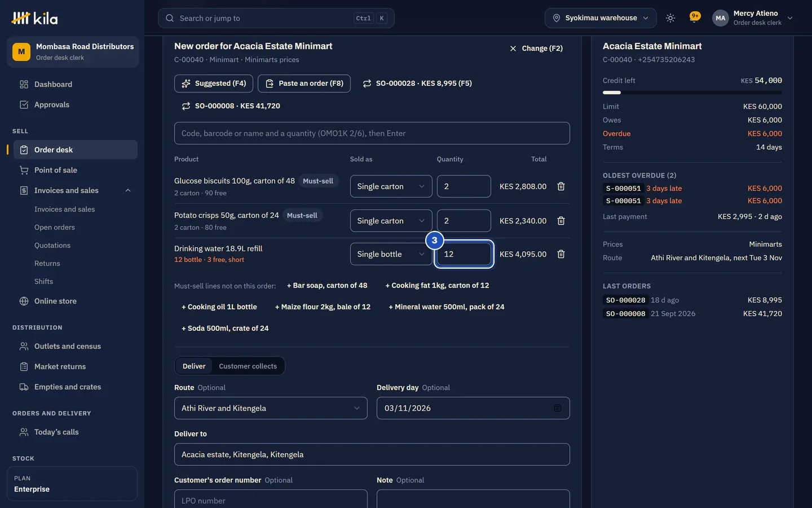Delete the Glucose biscuits line

pos(561,186)
